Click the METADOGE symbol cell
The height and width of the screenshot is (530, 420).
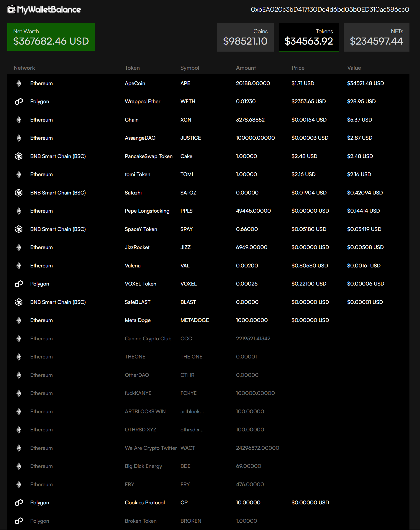pyautogui.click(x=195, y=320)
